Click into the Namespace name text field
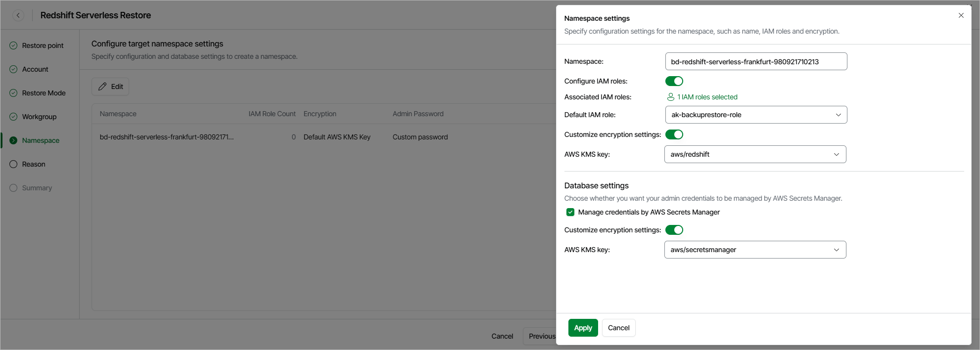 coord(755,62)
